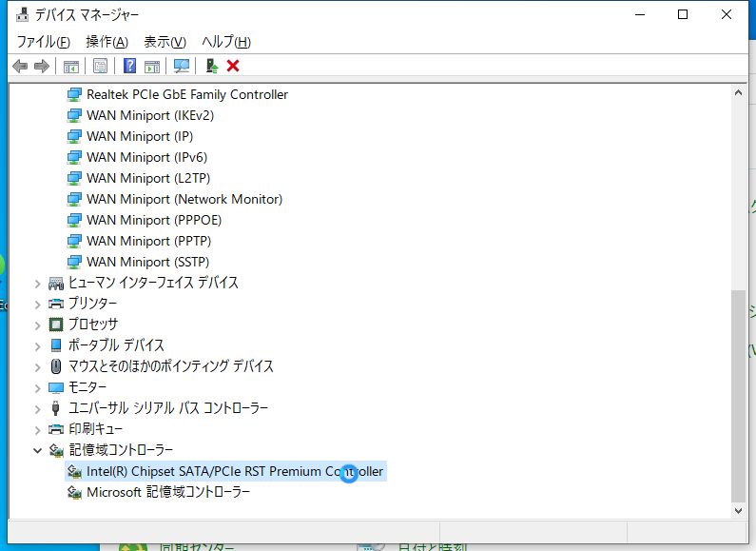Expand the プロセッサ category

click(x=38, y=325)
